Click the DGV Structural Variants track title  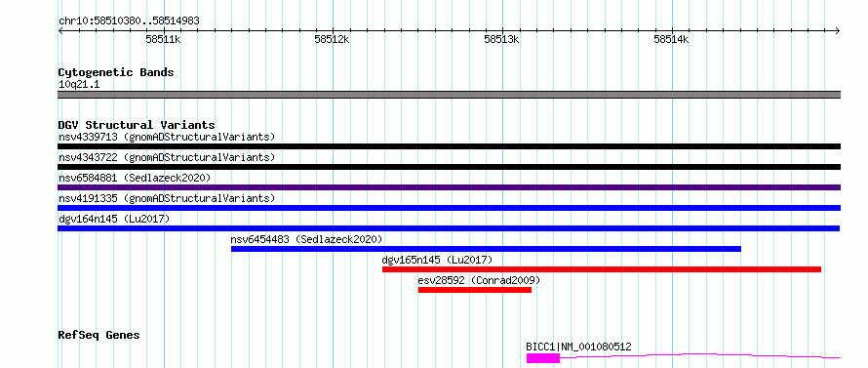click(137, 125)
